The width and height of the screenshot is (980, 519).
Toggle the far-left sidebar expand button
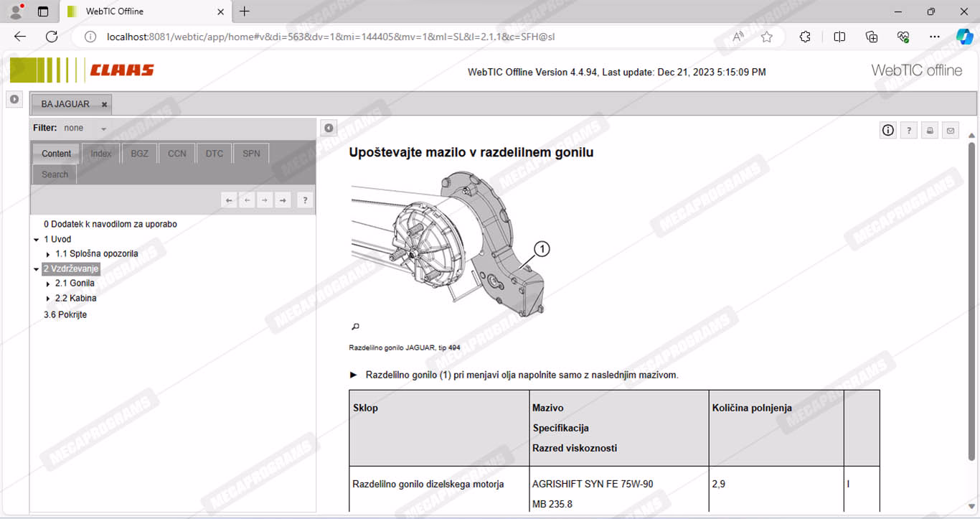(14, 99)
